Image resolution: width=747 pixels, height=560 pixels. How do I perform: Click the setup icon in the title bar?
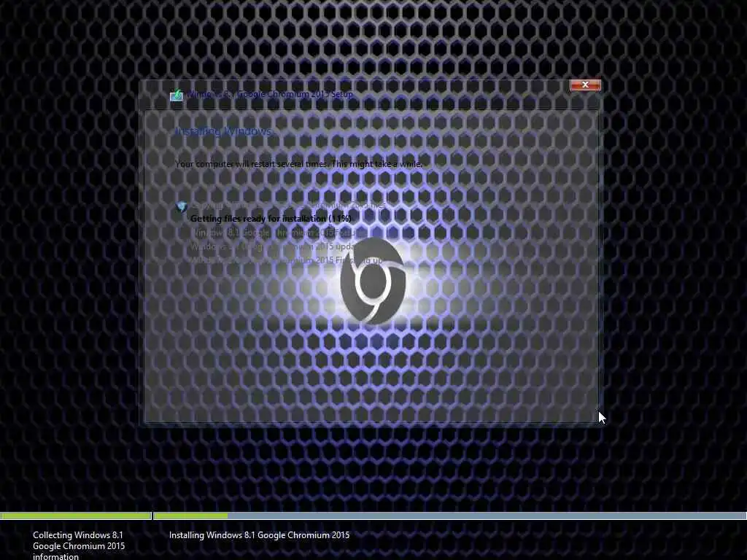177,95
